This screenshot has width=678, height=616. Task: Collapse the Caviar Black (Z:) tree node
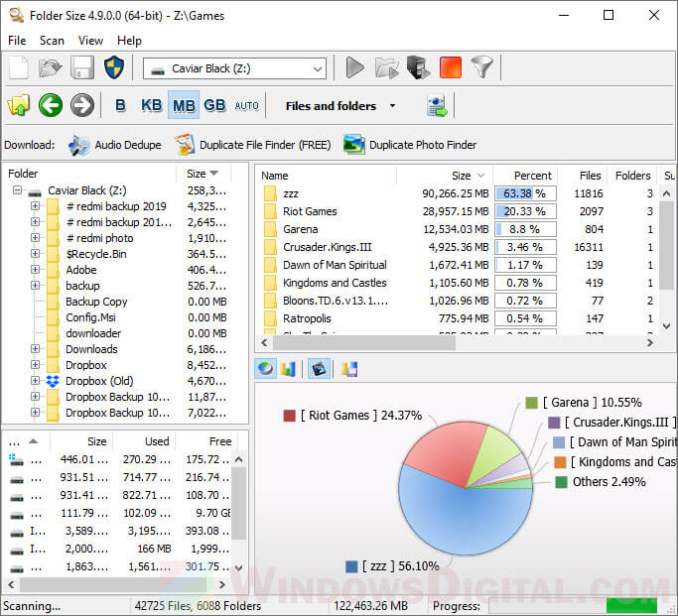[17, 190]
